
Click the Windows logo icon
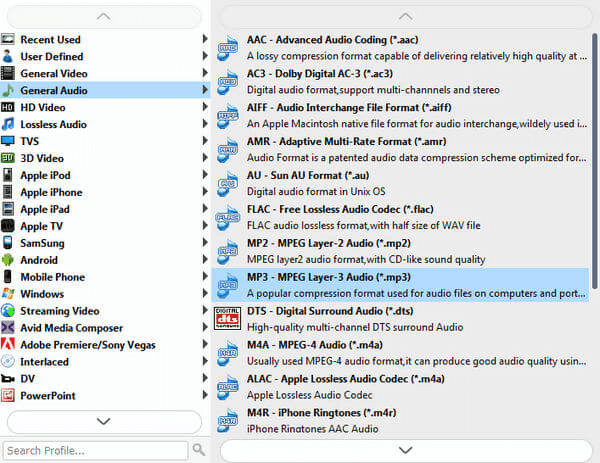click(9, 294)
